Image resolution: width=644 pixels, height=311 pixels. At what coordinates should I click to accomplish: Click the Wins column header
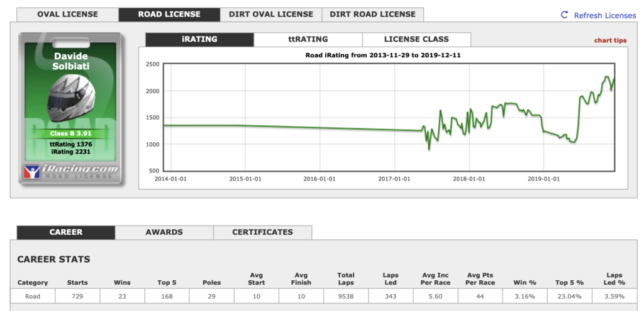122,283
